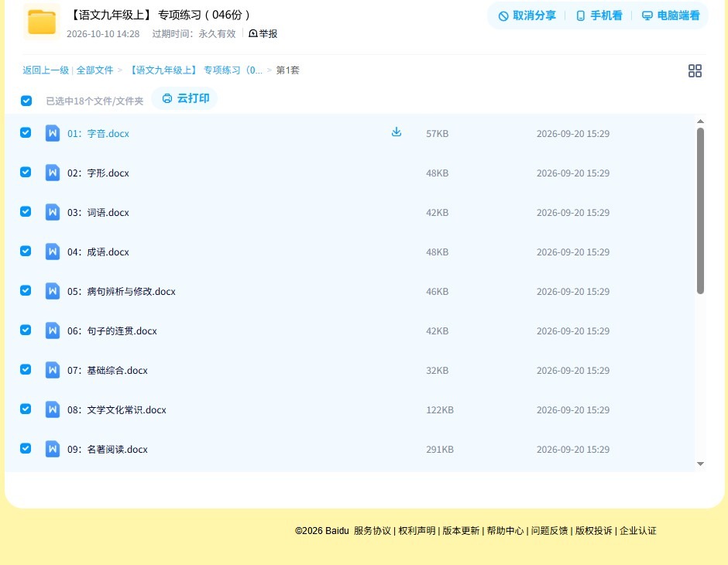This screenshot has height=565, width=728.
Task: Uncheck the 02: 字形.docx checkbox
Action: pos(26,172)
